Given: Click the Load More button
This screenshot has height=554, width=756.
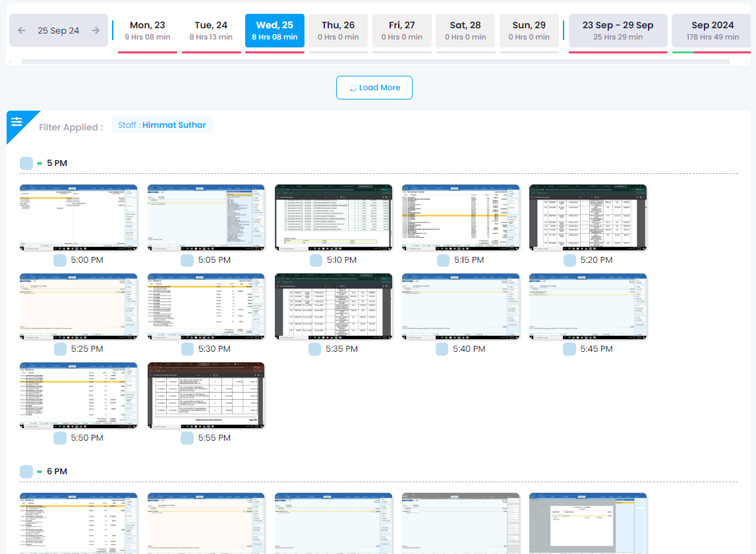Looking at the screenshot, I should [x=374, y=88].
